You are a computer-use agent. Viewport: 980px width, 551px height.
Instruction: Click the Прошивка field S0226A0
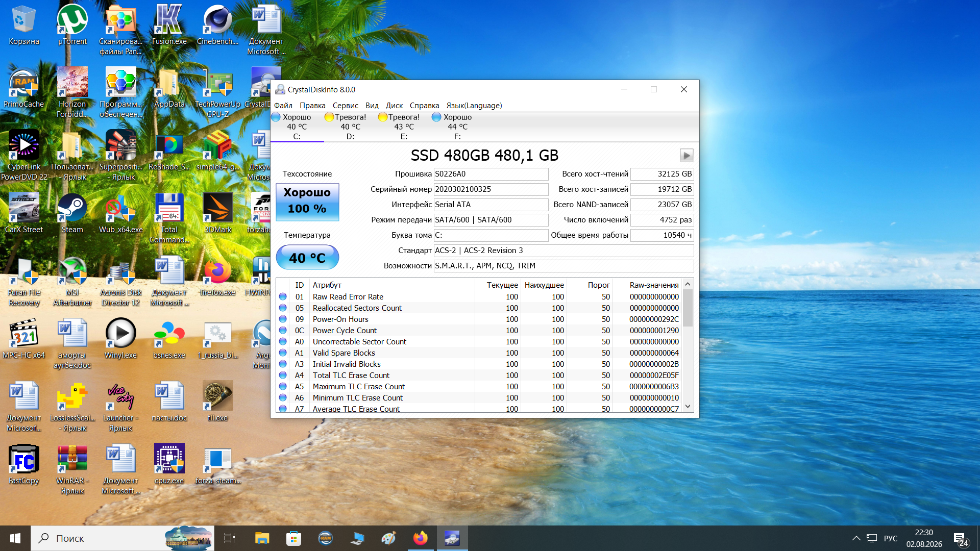(x=491, y=174)
